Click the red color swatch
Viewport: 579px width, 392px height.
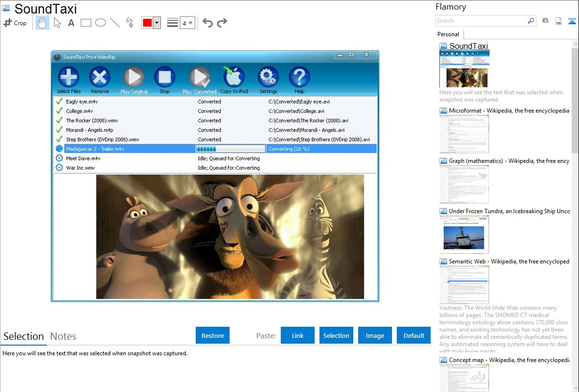[147, 23]
